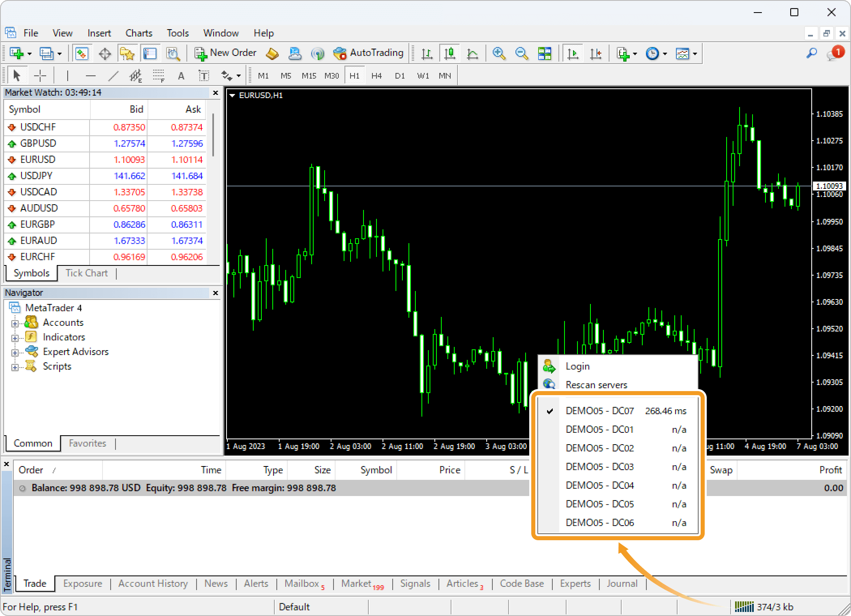851x616 pixels.
Task: Click Rescan servers in popup menu
Action: (596, 385)
